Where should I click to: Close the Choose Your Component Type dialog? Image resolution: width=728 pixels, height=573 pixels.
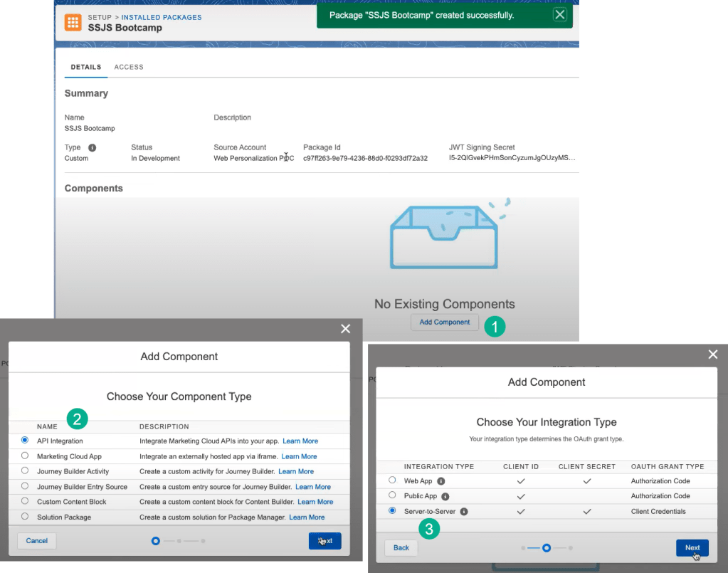(x=346, y=328)
